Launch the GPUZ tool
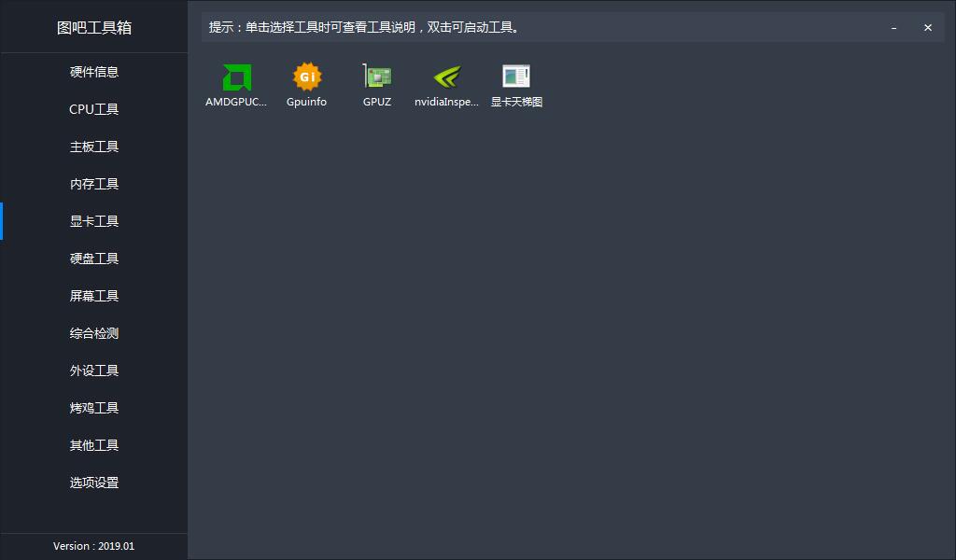Image resolution: width=956 pixels, height=560 pixels. point(377,84)
